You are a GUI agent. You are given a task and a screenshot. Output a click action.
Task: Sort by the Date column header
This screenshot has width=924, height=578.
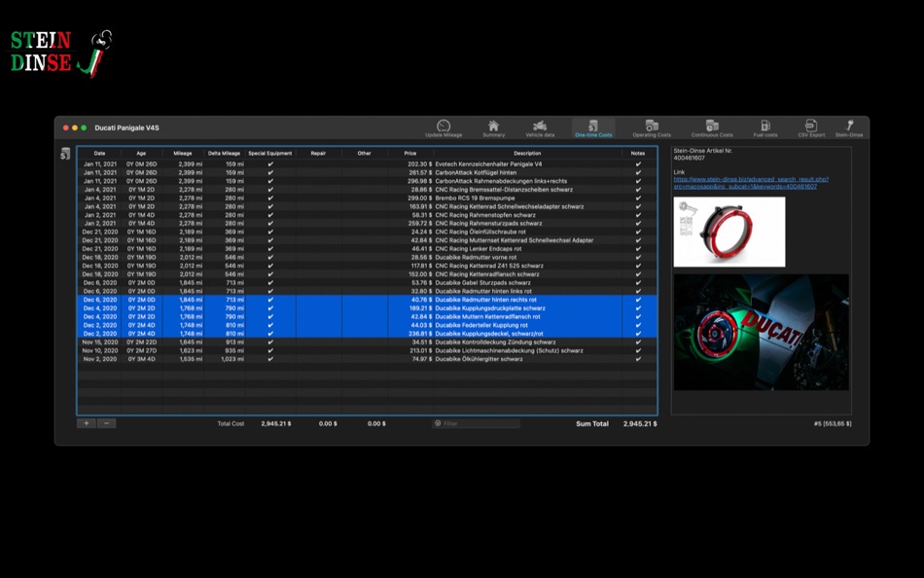(x=99, y=154)
